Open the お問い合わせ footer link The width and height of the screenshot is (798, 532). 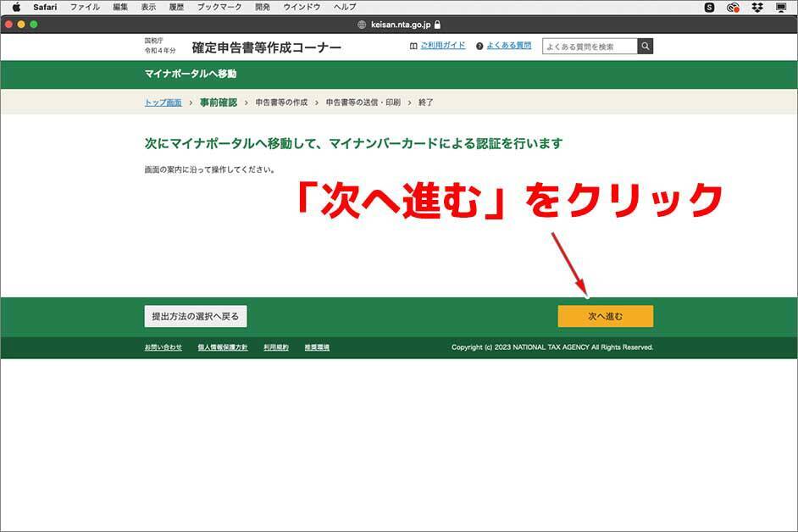point(163,347)
